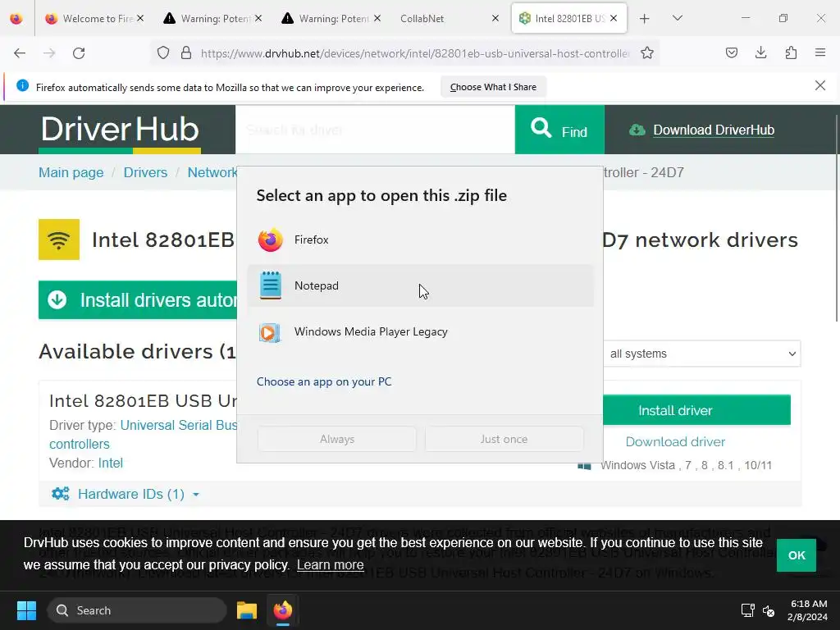Click the Just once button
Viewport: 840px width, 630px height.
click(504, 439)
